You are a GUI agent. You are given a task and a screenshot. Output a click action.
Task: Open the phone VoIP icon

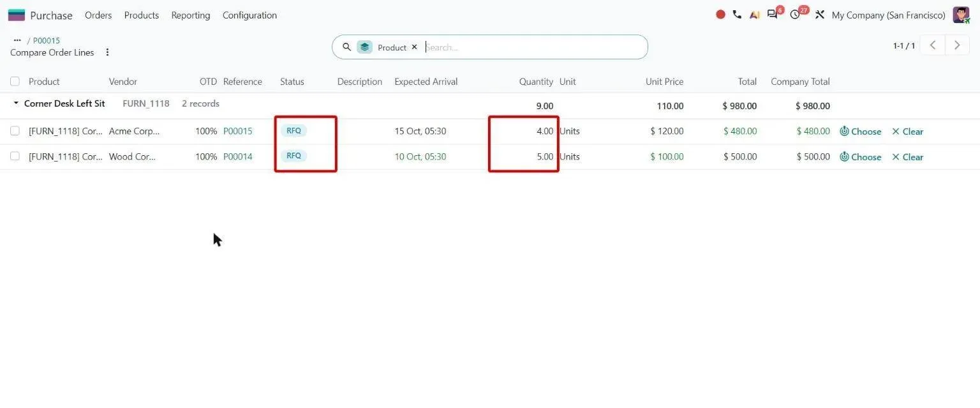(x=737, y=15)
